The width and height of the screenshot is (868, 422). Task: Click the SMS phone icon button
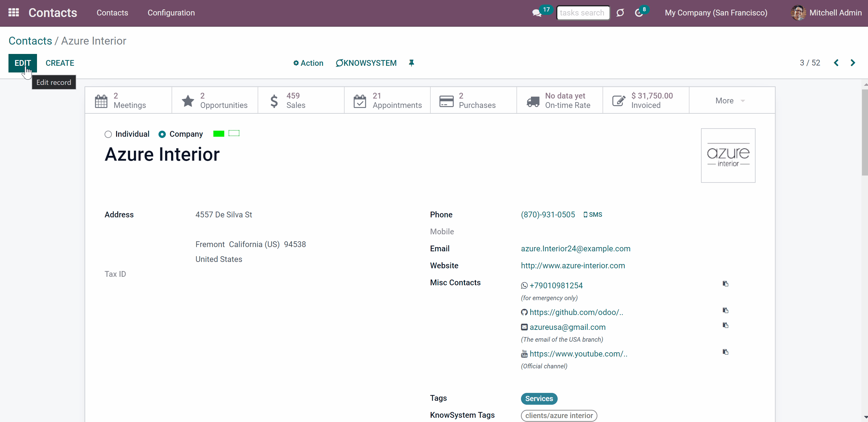point(593,215)
